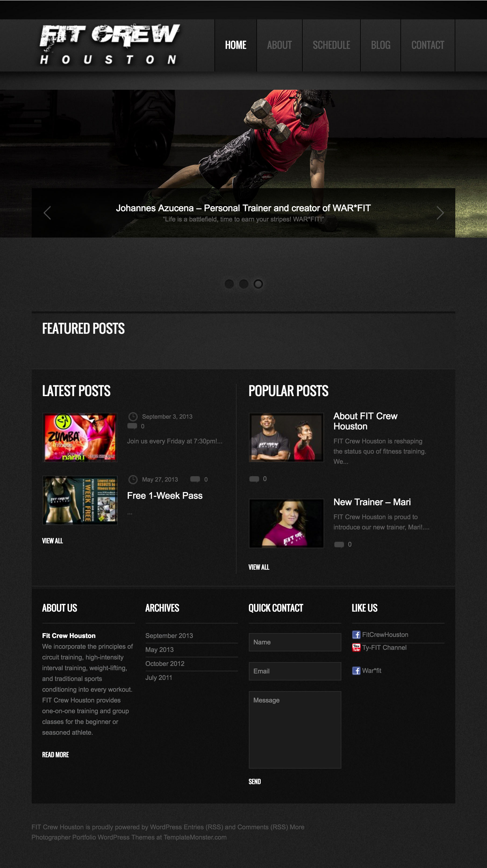Focus the Name input field
Image resolution: width=487 pixels, height=868 pixels.
coord(295,642)
